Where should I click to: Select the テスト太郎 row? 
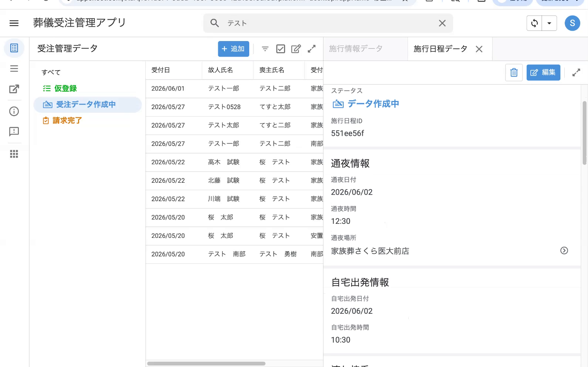pos(234,125)
